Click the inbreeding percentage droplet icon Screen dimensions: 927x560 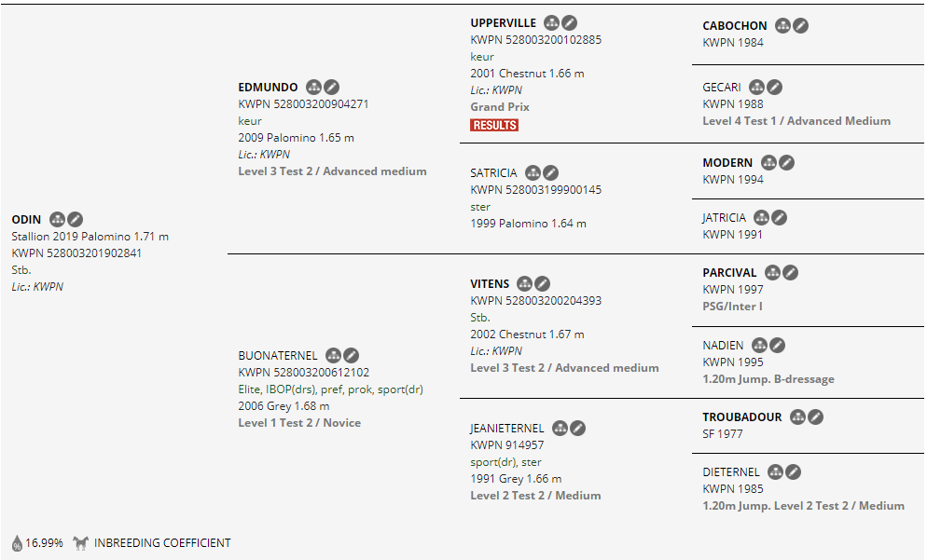tap(17, 543)
